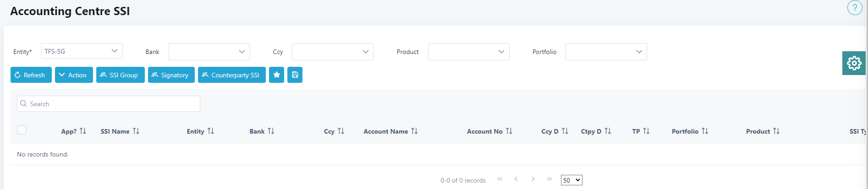Sort by Account Name column arrows
Screen dimensions: 868x189
[414, 131]
